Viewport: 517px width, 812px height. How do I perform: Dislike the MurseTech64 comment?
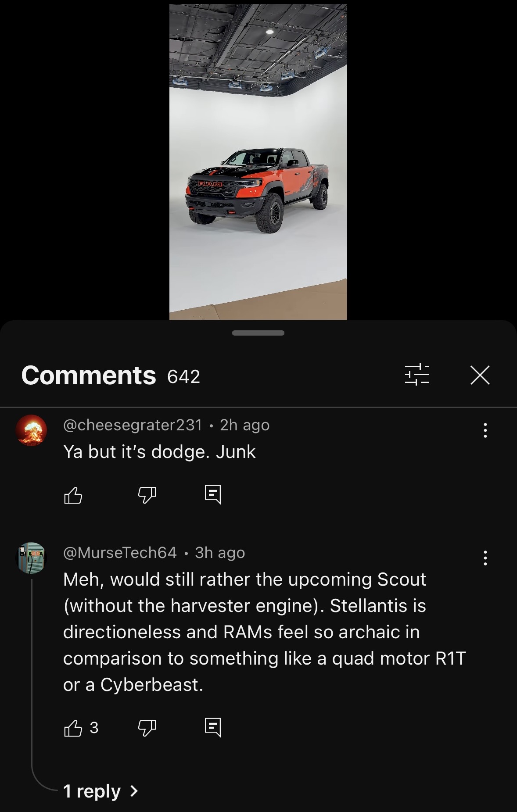coord(147,728)
